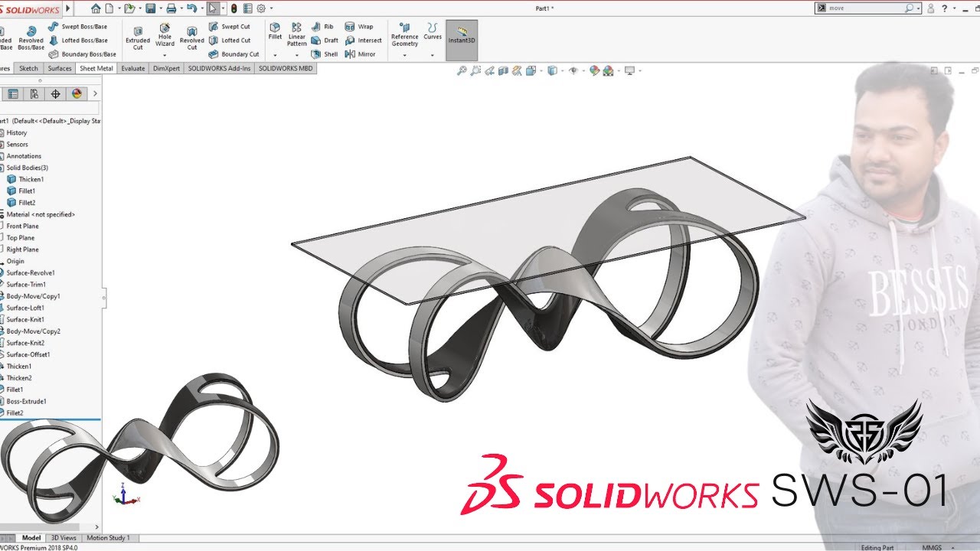The height and width of the screenshot is (551, 980).
Task: Click the Rebuild traffic light icon
Action: [x=234, y=8]
